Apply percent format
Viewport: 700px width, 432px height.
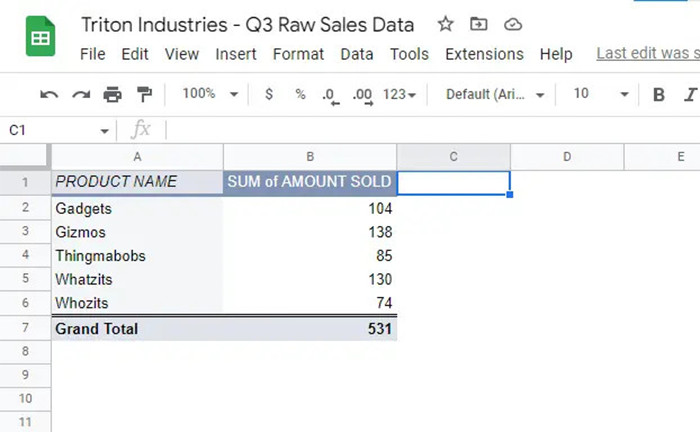click(300, 94)
